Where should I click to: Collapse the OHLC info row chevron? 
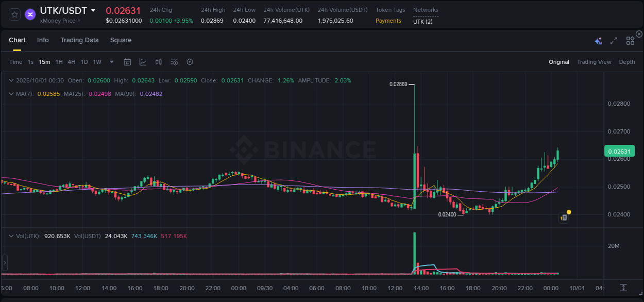coord(11,80)
